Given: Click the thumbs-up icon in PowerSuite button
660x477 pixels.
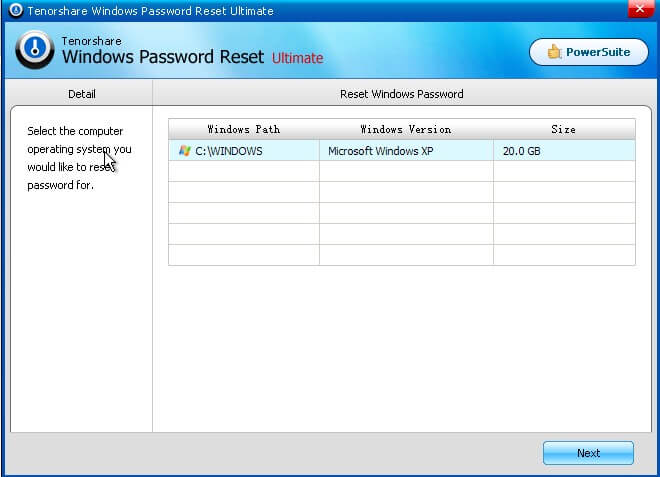Looking at the screenshot, I should (554, 52).
